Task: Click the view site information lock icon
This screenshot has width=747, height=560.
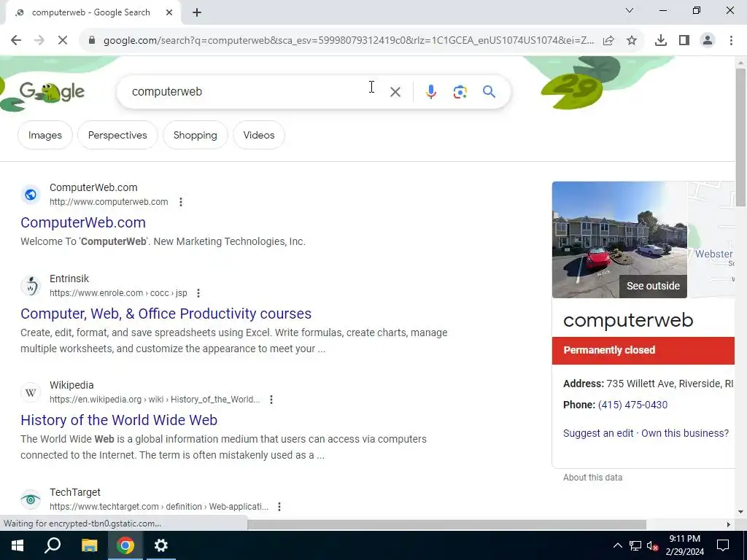Action: click(x=92, y=41)
